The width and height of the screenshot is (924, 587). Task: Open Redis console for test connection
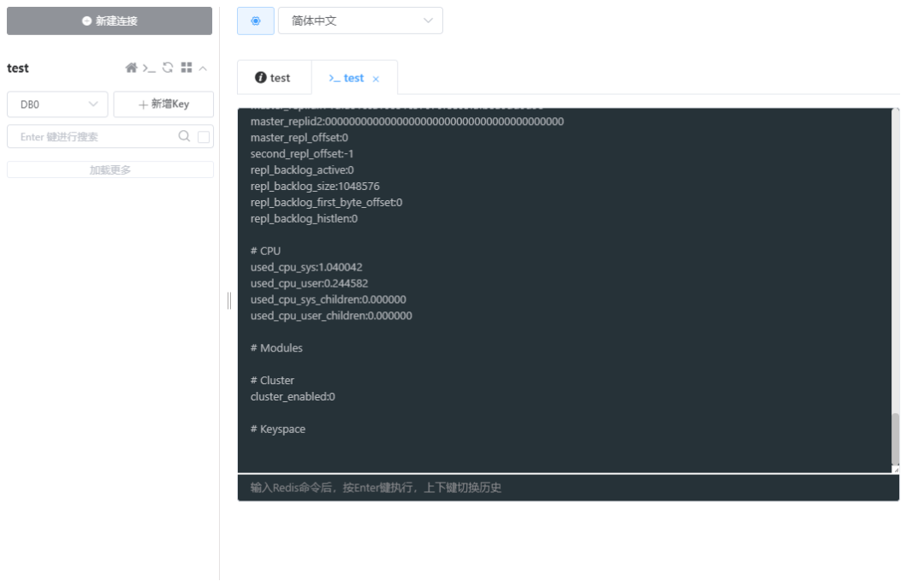[149, 68]
